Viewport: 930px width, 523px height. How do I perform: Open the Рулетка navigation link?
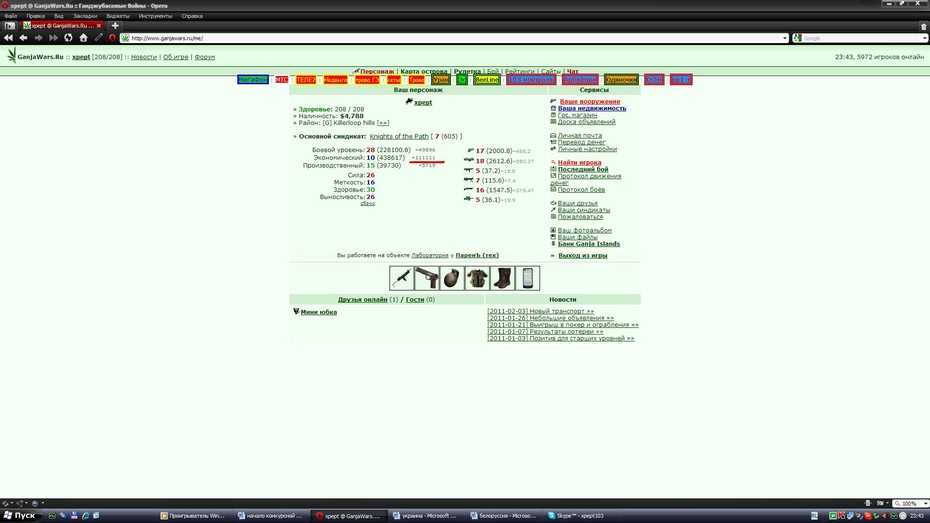click(467, 71)
